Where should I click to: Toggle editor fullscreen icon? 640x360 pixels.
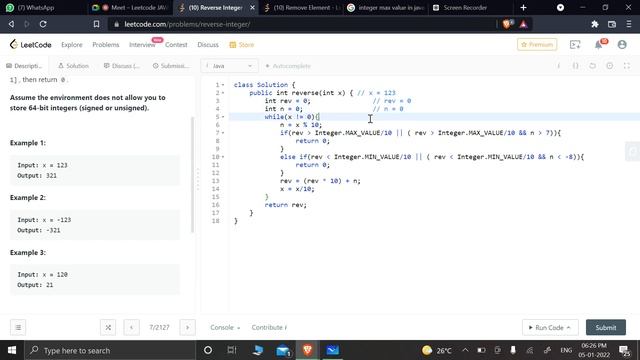point(627,66)
